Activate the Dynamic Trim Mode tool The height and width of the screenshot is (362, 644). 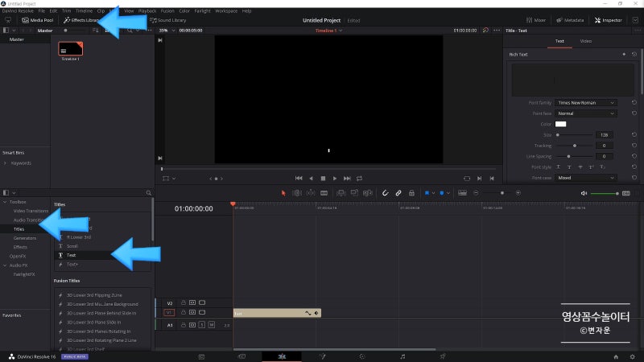click(311, 193)
